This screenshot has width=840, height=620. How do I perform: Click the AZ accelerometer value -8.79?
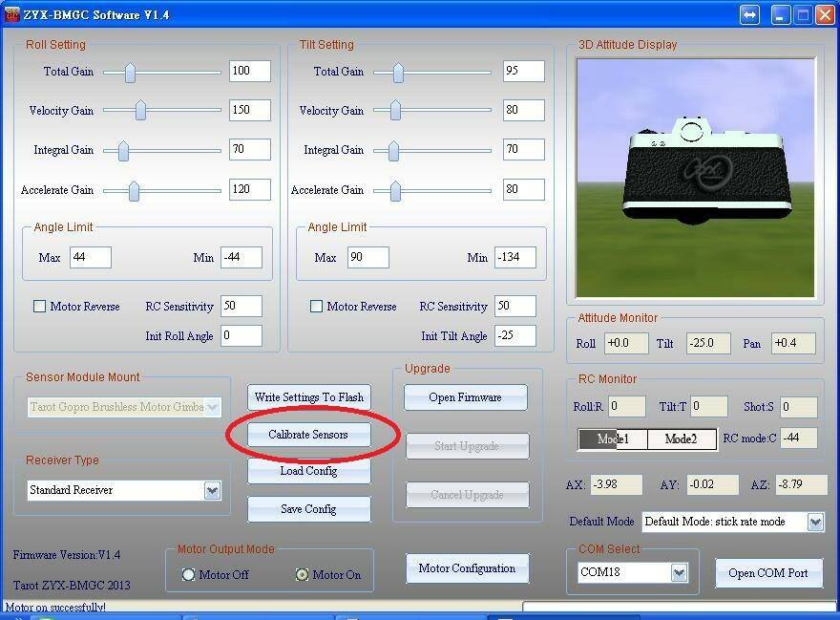point(802,485)
